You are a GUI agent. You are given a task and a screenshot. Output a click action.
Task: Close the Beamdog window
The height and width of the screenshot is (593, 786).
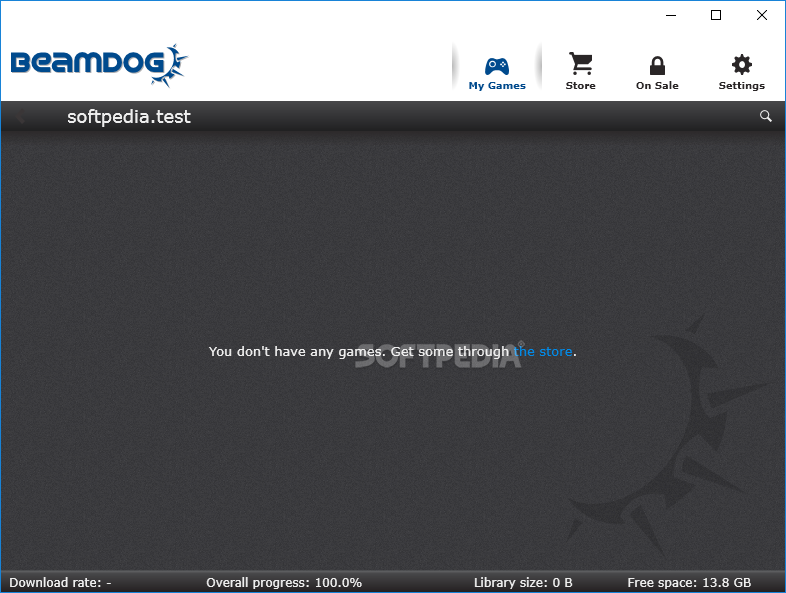point(761,16)
